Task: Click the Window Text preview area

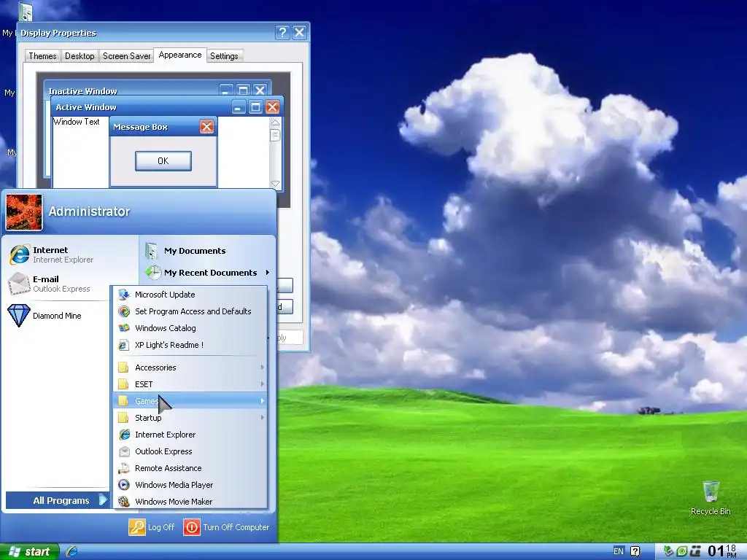Action: [x=77, y=122]
